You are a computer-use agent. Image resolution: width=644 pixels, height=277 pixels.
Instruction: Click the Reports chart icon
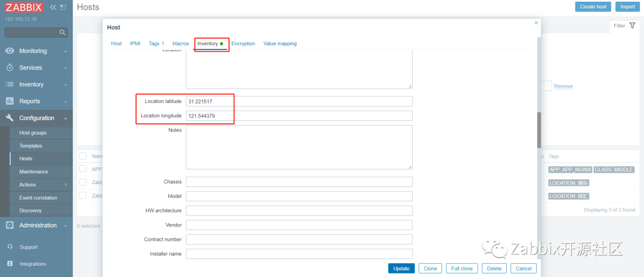tap(10, 101)
